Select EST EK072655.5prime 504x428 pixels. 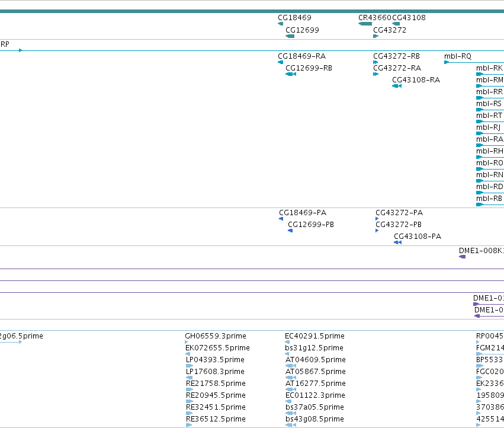tap(217, 348)
